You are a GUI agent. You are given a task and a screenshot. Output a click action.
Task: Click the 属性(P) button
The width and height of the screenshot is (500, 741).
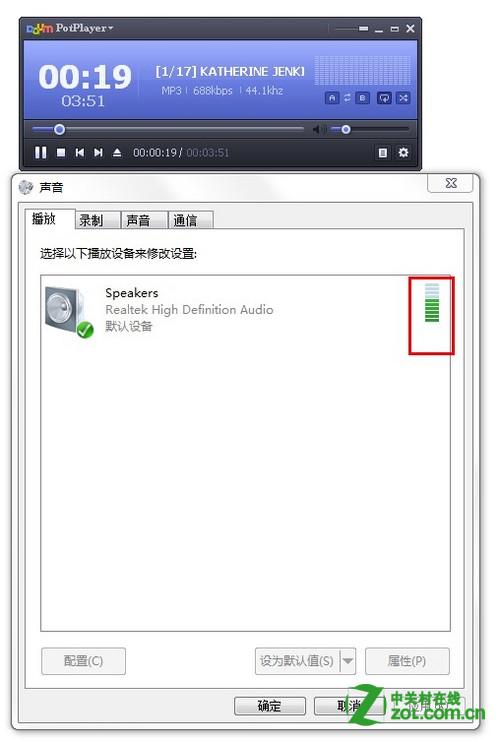click(407, 661)
